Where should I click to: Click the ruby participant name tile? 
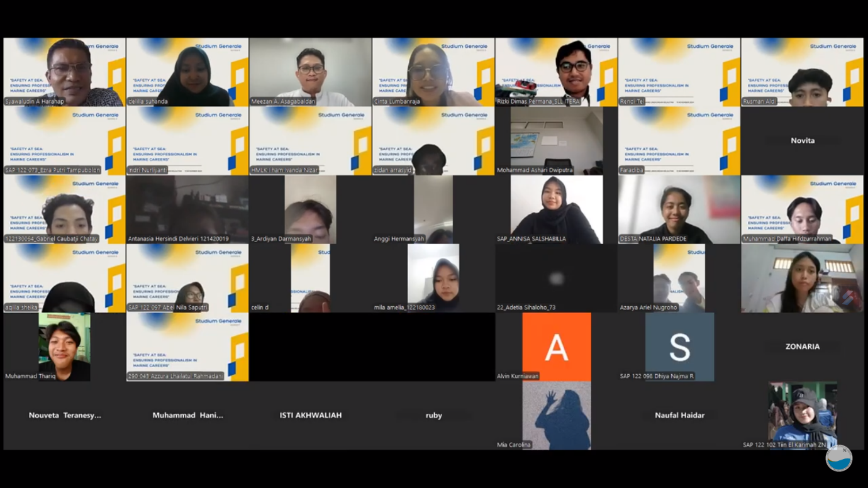[433, 415]
